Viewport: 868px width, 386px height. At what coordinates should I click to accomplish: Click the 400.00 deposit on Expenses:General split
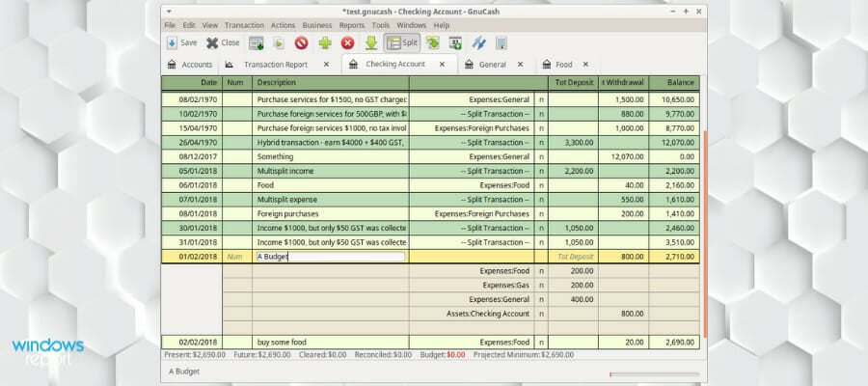coord(574,299)
